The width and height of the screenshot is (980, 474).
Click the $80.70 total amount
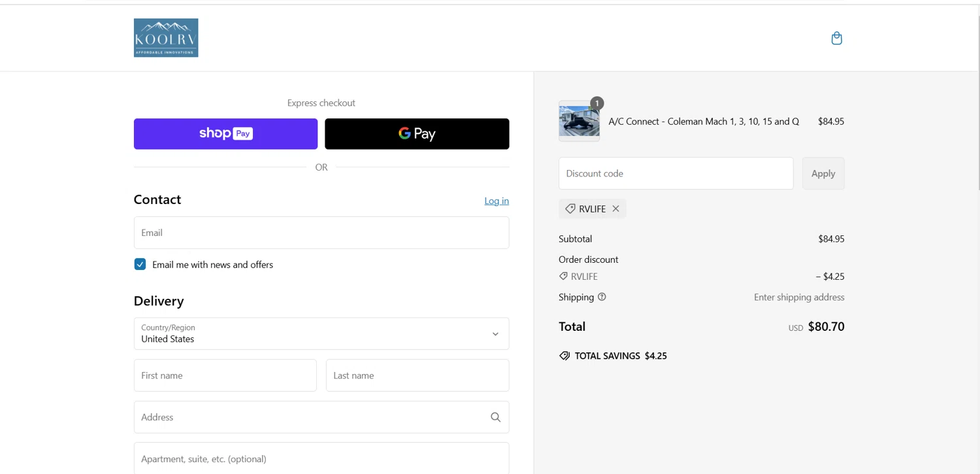click(x=826, y=326)
